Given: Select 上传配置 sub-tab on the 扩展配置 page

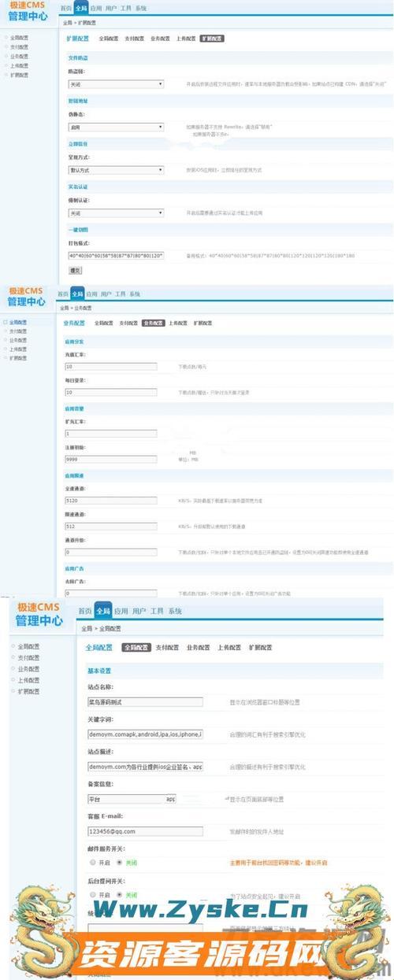Looking at the screenshot, I should (185, 38).
